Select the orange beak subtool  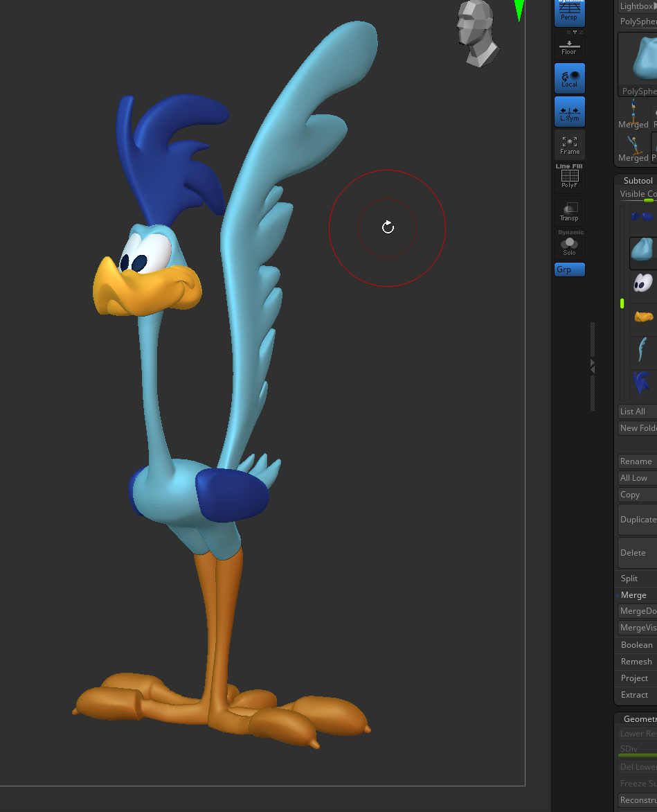point(643,317)
